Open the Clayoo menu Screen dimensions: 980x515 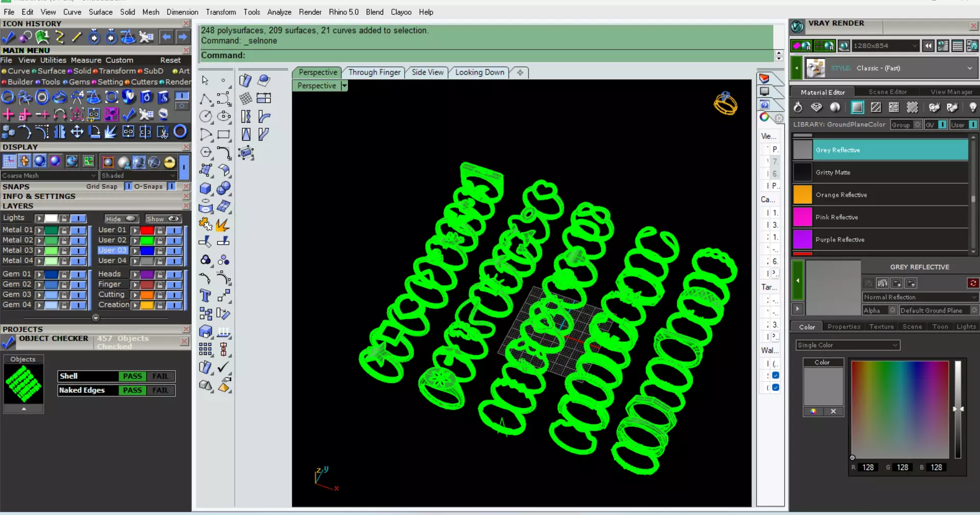pyautogui.click(x=401, y=12)
